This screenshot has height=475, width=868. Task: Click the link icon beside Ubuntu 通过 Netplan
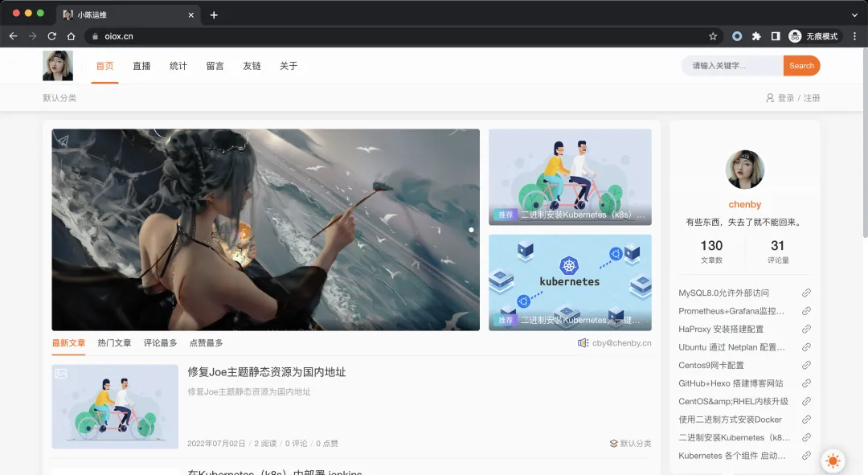click(807, 347)
